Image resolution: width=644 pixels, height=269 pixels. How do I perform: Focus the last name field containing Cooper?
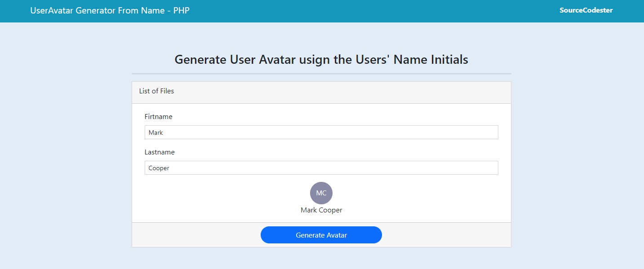click(x=321, y=168)
